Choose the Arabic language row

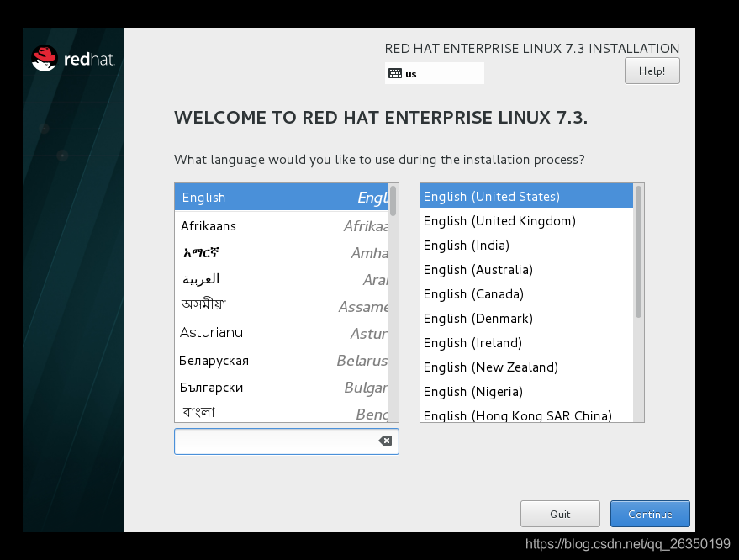[282, 280]
